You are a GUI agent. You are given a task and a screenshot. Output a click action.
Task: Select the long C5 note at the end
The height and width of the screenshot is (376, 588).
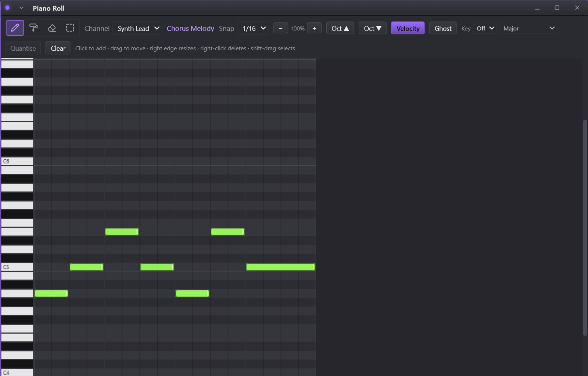(x=280, y=267)
